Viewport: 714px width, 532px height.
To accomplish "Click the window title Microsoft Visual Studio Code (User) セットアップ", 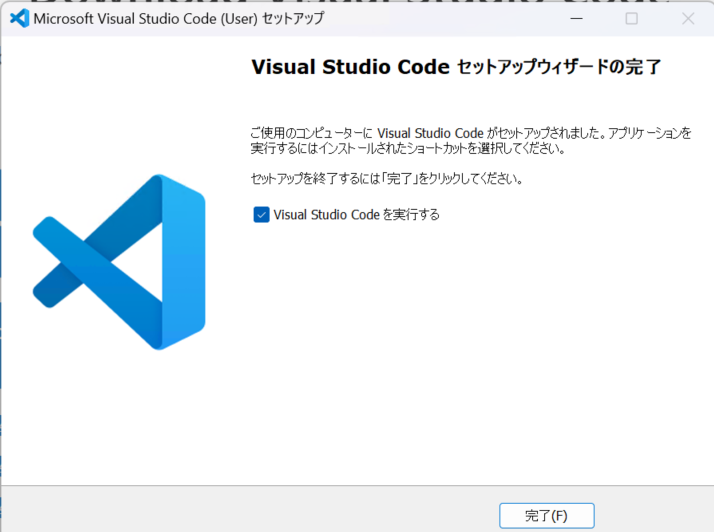I will point(179,18).
